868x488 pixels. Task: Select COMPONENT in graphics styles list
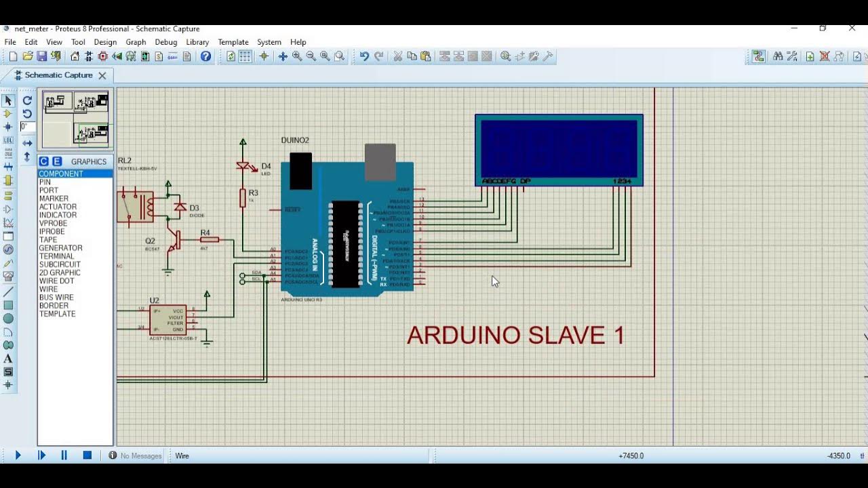pyautogui.click(x=75, y=174)
